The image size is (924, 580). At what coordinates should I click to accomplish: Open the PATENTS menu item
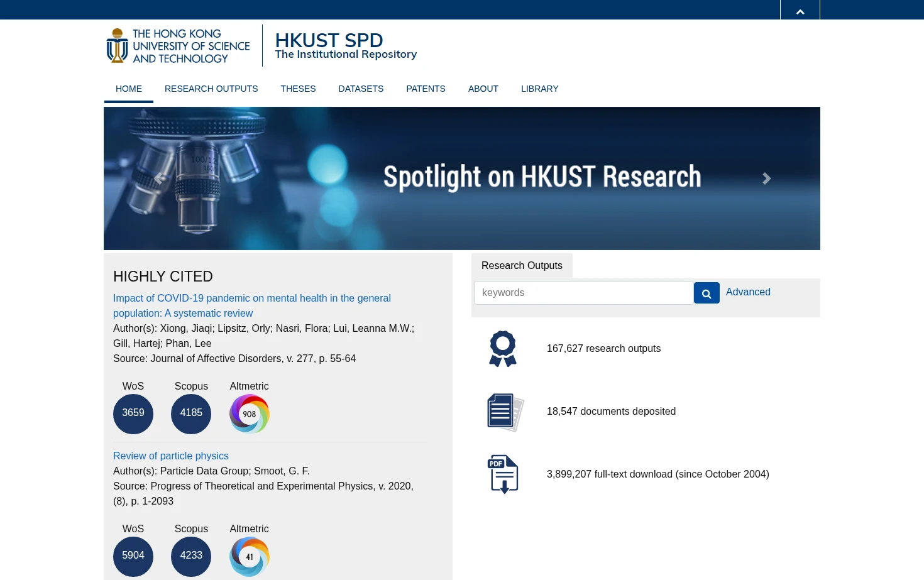(x=426, y=89)
